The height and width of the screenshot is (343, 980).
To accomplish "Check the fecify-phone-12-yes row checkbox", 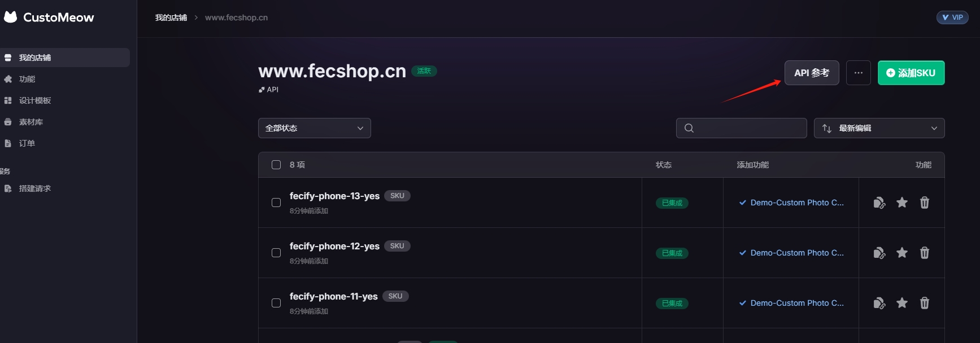I will (x=276, y=253).
